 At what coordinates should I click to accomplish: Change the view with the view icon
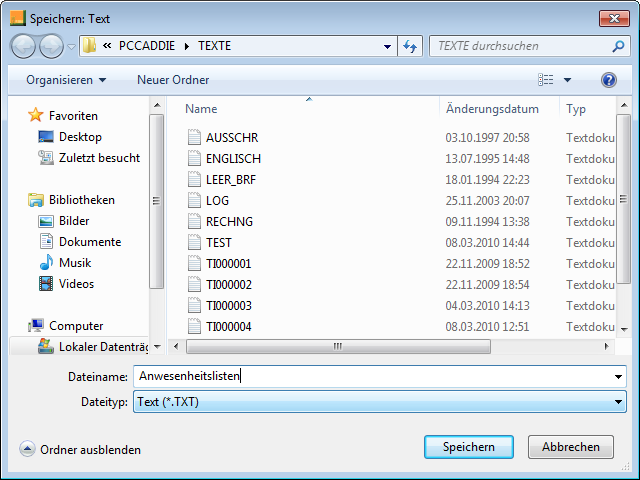point(546,80)
